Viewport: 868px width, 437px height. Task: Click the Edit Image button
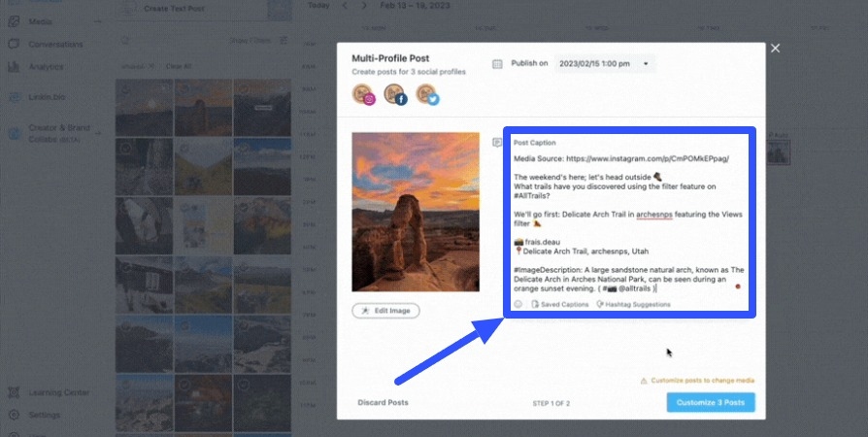click(x=385, y=311)
